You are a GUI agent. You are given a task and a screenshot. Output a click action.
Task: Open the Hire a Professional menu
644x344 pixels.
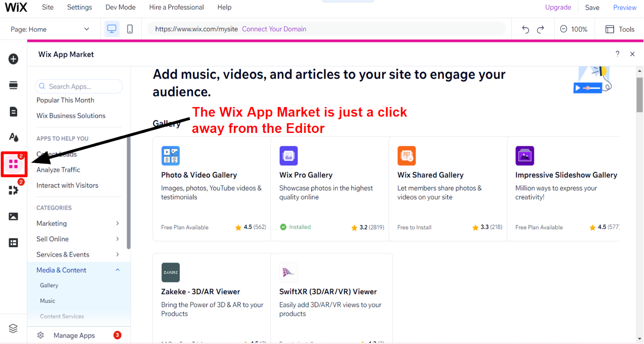176,7
